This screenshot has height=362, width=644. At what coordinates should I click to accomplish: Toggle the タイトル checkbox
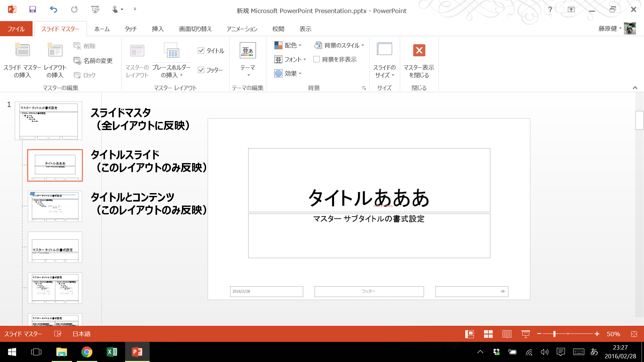click(x=201, y=50)
